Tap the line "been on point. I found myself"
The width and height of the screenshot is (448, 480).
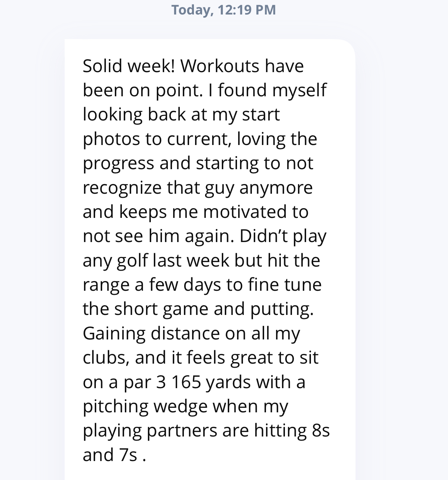coord(204,90)
